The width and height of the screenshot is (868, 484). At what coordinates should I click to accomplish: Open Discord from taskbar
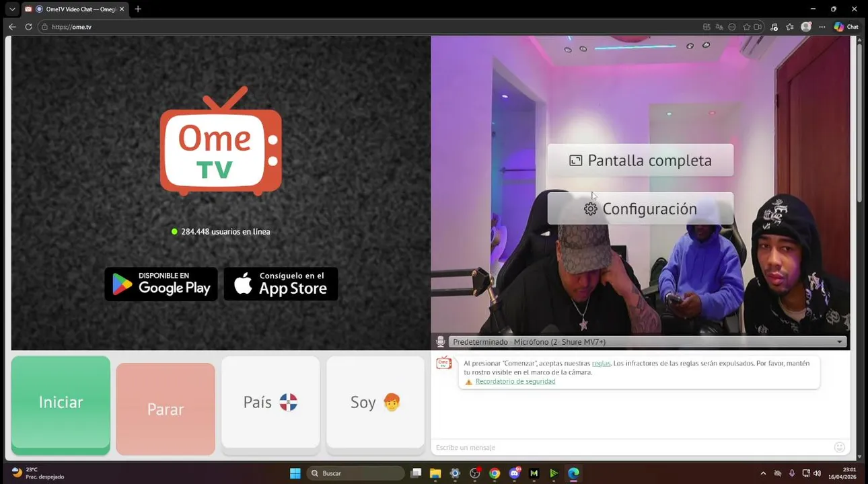(x=515, y=473)
